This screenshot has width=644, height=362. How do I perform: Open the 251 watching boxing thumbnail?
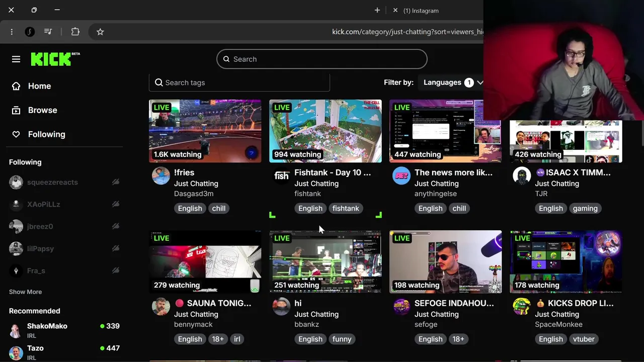click(x=326, y=261)
